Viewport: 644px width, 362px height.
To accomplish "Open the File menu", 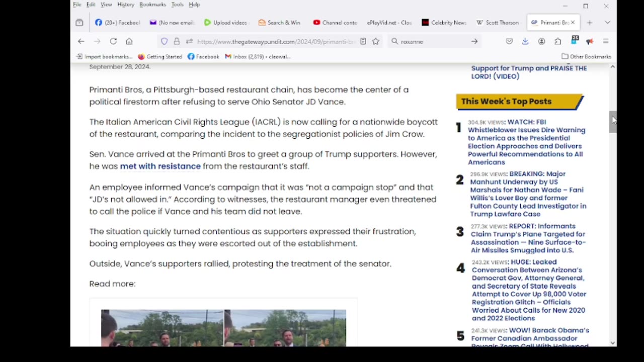I will pyautogui.click(x=77, y=5).
